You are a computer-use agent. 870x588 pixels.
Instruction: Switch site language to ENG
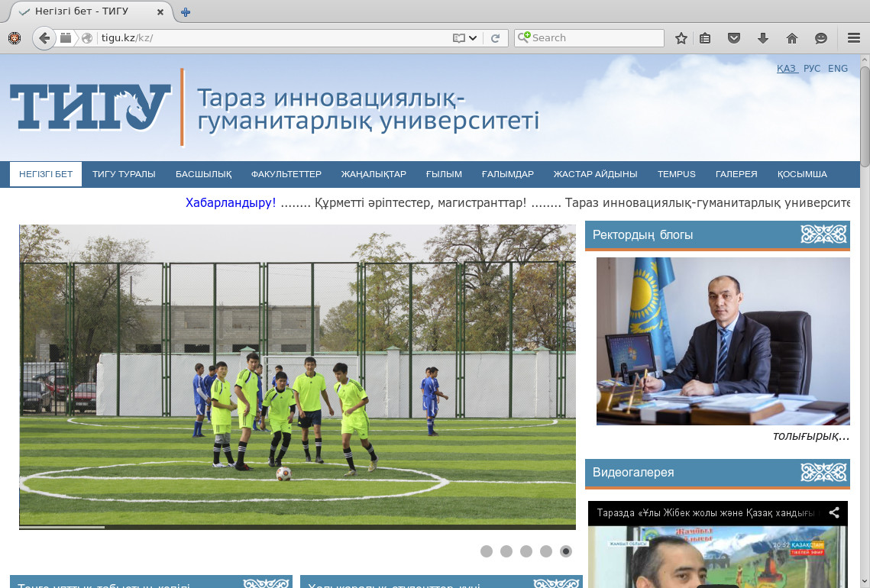point(838,68)
